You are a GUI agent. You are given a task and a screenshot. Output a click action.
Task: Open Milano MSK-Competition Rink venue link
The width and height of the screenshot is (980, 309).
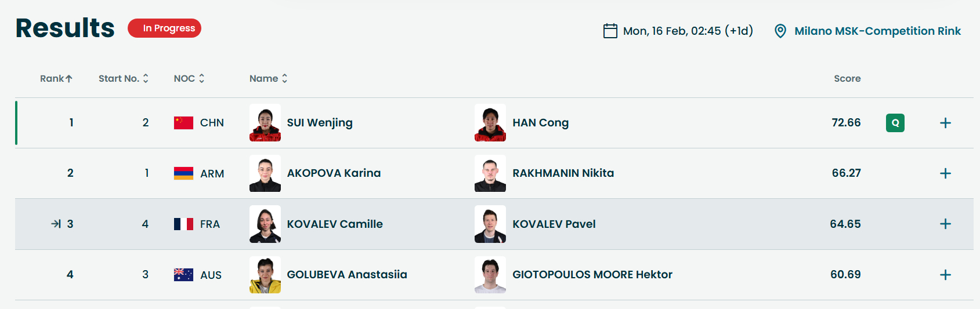pyautogui.click(x=877, y=31)
